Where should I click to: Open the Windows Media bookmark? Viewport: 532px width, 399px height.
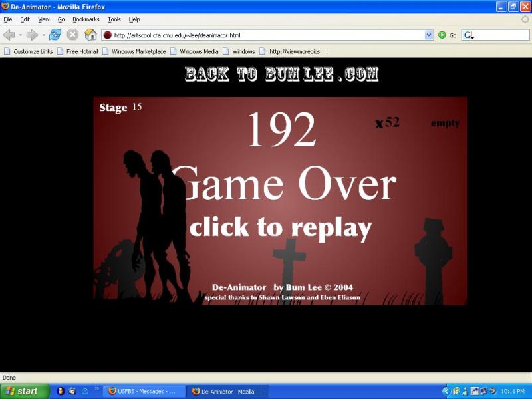[194, 52]
